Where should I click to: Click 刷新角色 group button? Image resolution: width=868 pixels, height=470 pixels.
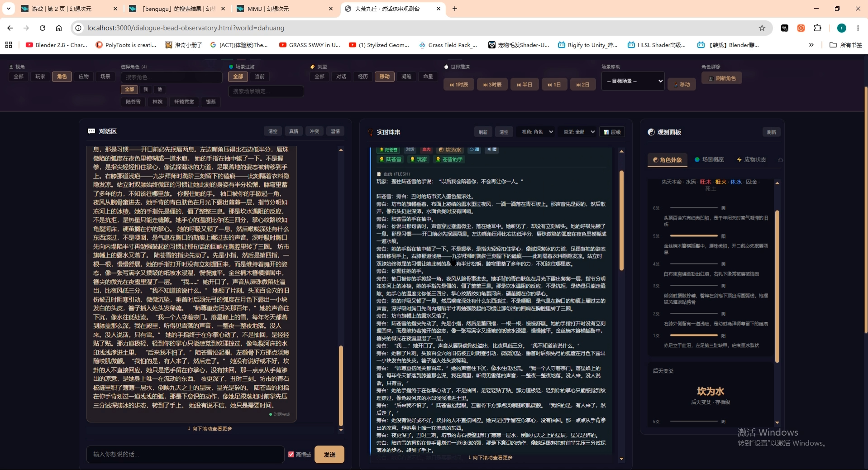click(721, 78)
